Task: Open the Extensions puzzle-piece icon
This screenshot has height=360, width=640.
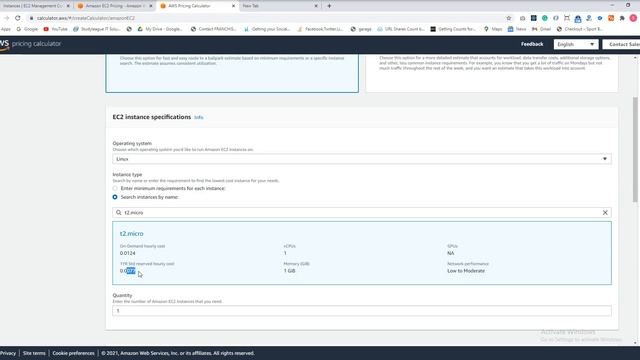Action: pyautogui.click(x=622, y=18)
